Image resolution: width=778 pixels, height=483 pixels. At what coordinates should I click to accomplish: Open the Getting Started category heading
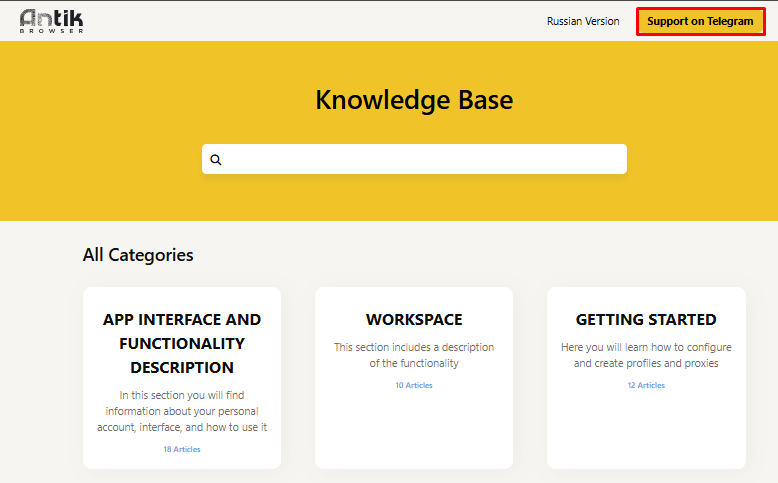point(646,319)
